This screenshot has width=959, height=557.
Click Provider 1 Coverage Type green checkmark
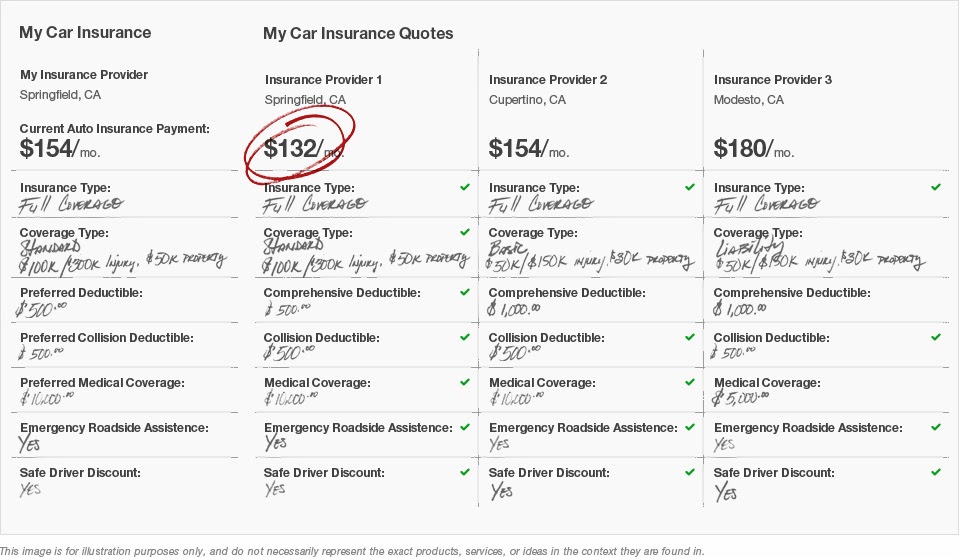pyautogui.click(x=464, y=232)
